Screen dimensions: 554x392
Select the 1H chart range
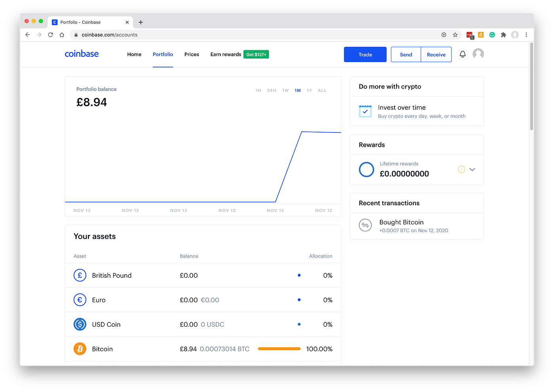coord(258,91)
